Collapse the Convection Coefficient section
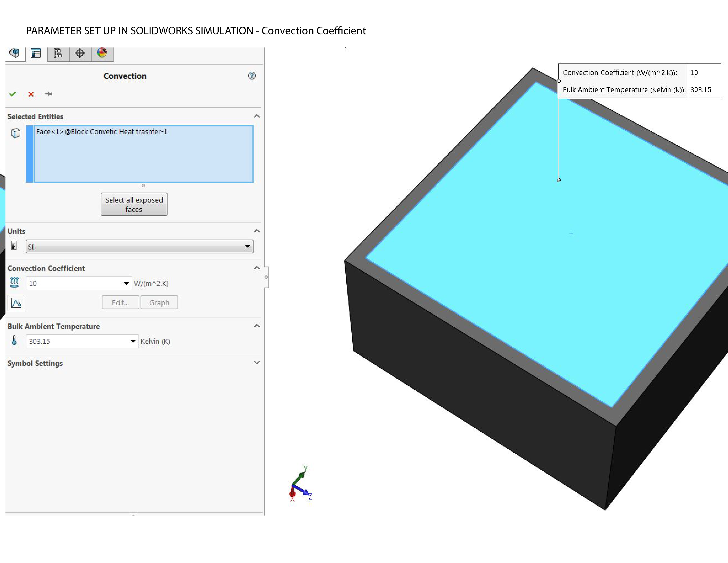The width and height of the screenshot is (728, 563). (x=257, y=268)
